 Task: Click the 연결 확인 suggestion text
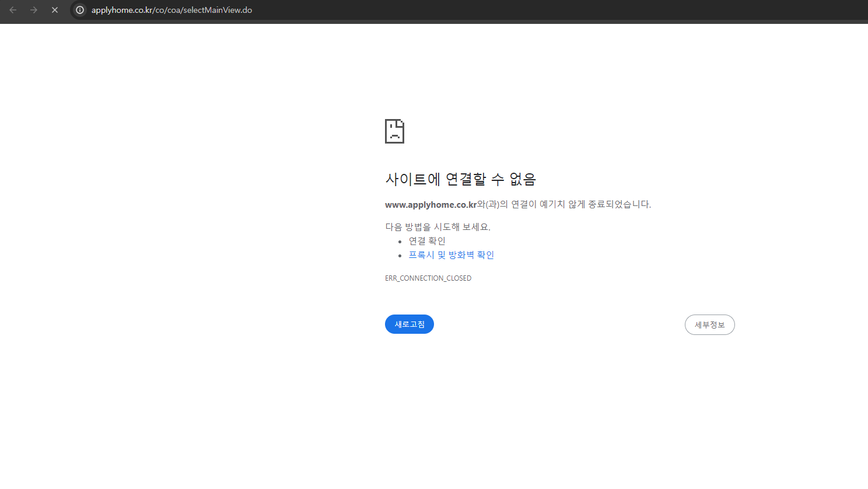click(427, 241)
